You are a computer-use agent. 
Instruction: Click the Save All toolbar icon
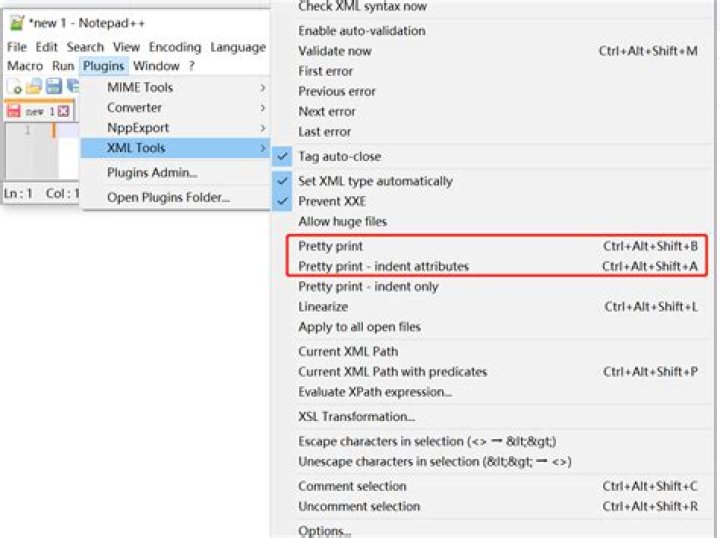coord(73,86)
